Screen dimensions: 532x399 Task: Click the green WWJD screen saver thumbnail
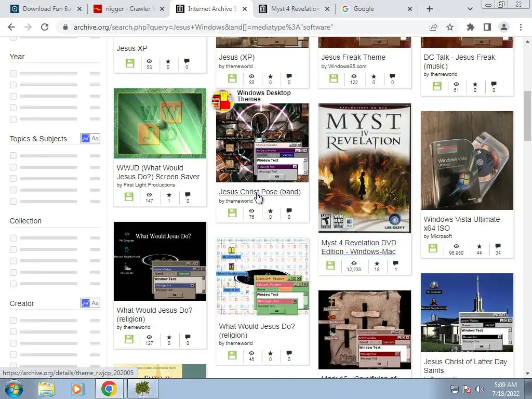[x=160, y=123]
